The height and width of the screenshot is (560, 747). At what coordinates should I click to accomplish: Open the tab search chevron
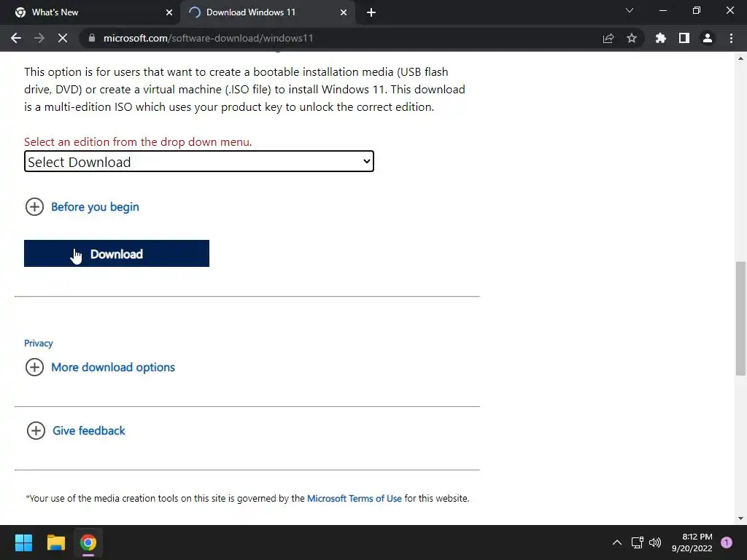pos(630,10)
